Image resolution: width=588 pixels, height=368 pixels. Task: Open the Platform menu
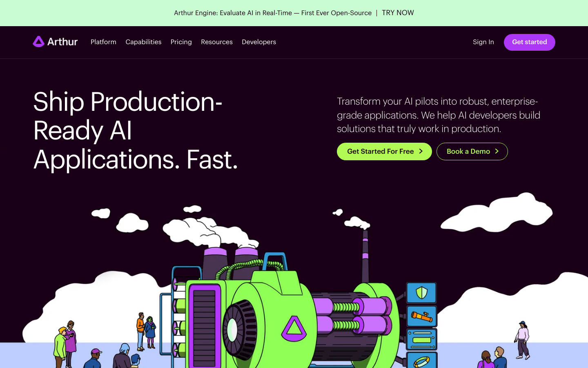pyautogui.click(x=103, y=42)
